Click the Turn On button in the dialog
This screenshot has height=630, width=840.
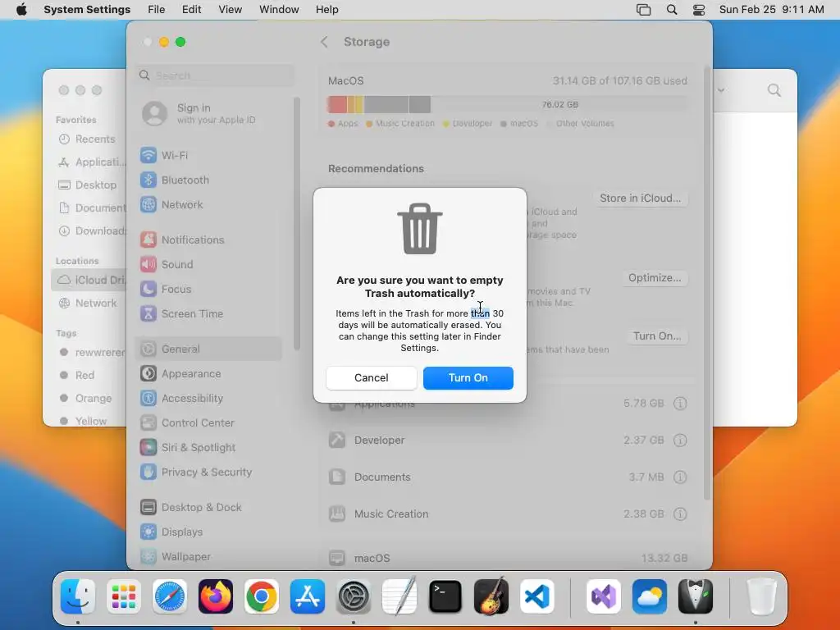468,377
